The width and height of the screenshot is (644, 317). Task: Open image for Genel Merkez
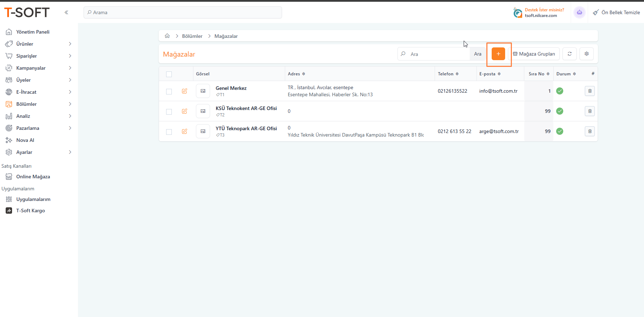click(x=203, y=91)
